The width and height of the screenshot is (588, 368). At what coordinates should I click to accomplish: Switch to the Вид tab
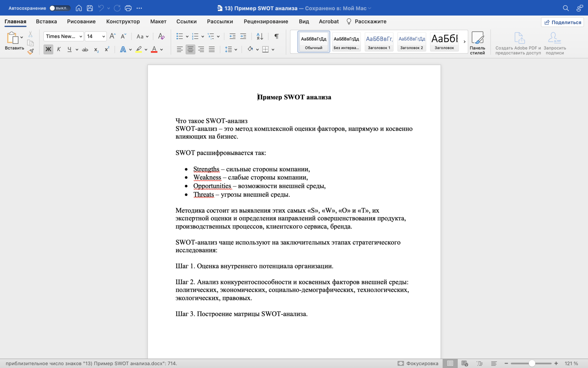[304, 21]
